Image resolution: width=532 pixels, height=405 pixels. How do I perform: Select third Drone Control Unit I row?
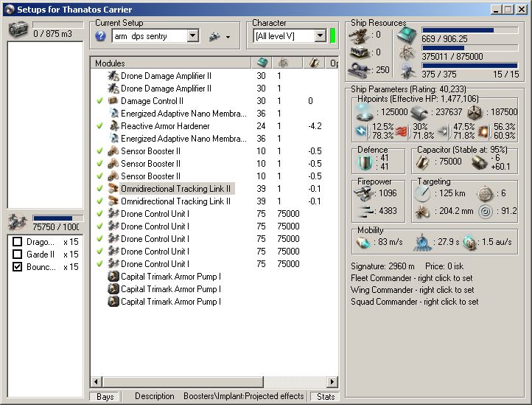coord(214,239)
